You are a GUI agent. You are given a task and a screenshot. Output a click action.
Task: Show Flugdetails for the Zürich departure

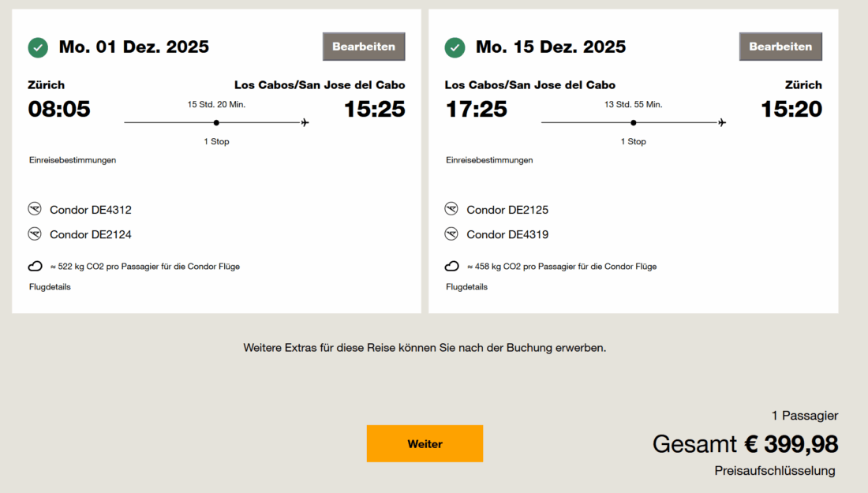(50, 287)
